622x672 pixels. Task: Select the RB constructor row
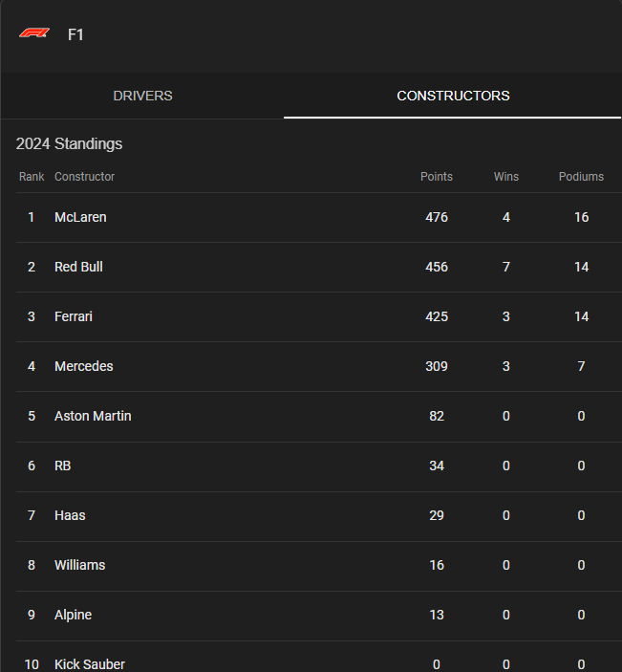(x=319, y=466)
